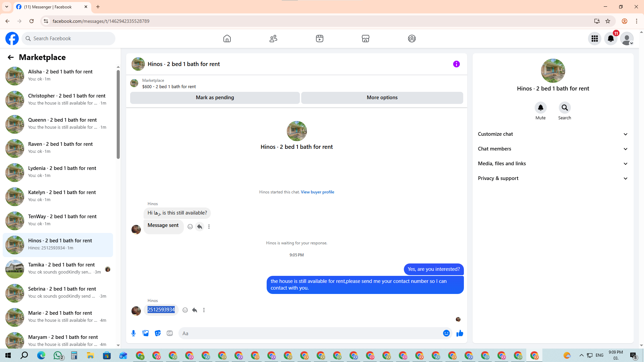Open the View buyer profile link

(317, 192)
